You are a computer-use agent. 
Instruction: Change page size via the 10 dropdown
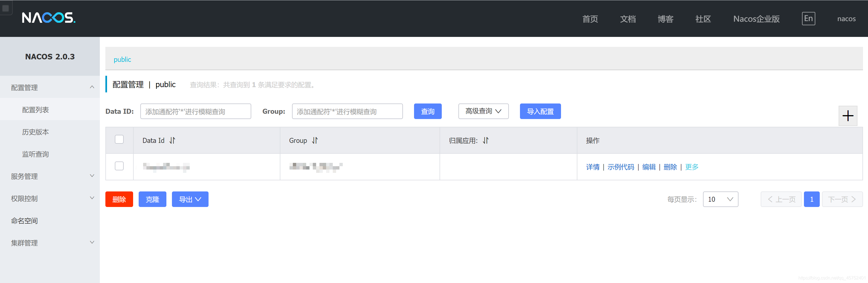pos(720,199)
